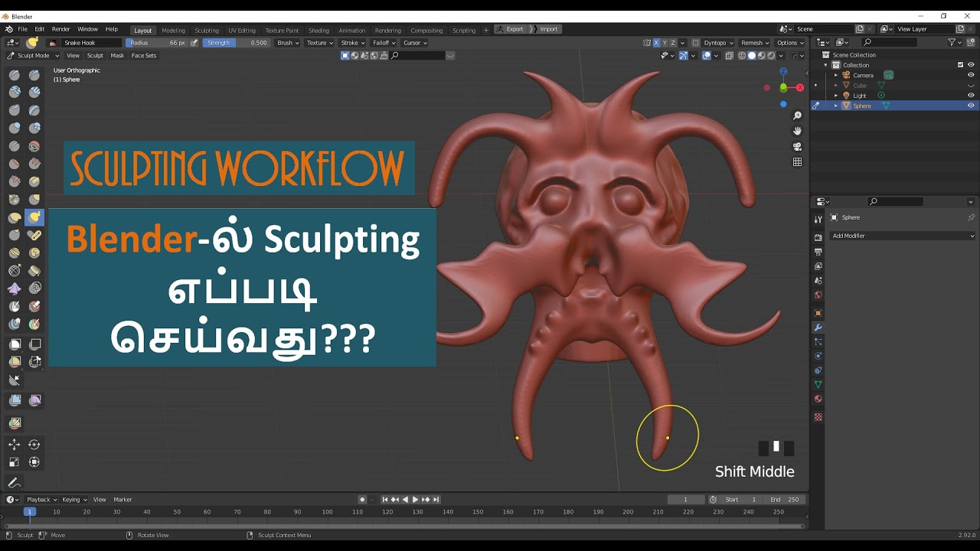Image resolution: width=980 pixels, height=551 pixels.
Task: Open the Texture dropdown in header
Action: [x=320, y=43]
